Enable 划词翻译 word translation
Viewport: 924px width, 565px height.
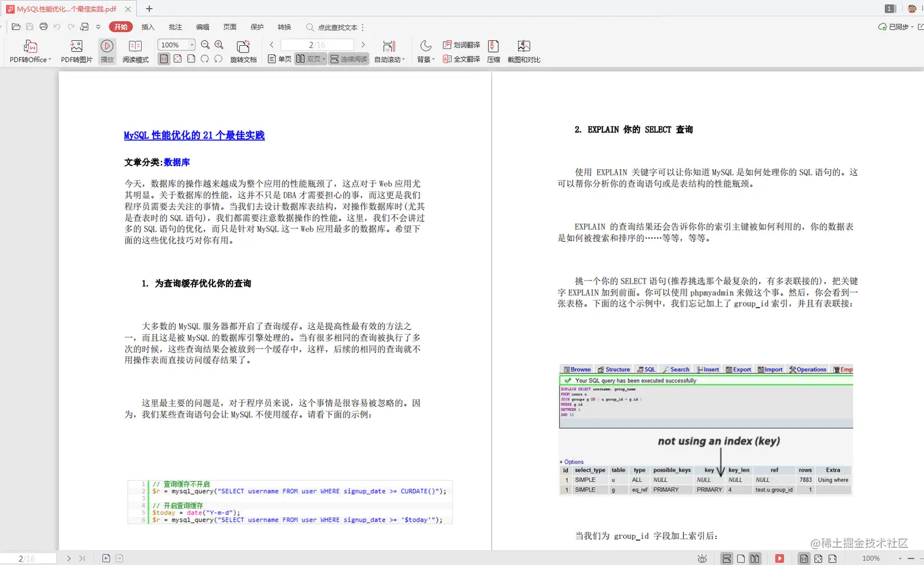click(x=461, y=44)
